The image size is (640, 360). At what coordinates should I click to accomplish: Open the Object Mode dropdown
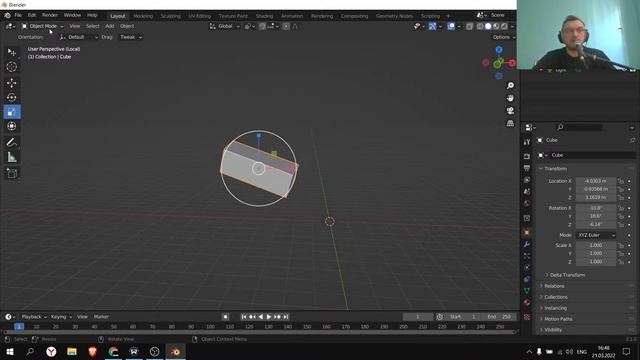(x=42, y=26)
